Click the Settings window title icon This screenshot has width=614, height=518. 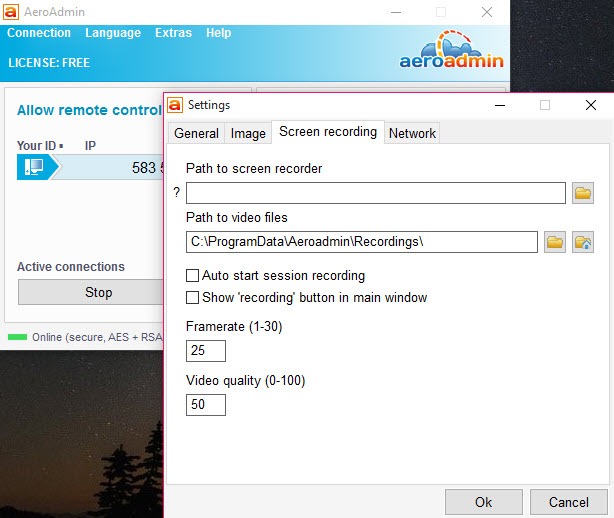tap(175, 105)
